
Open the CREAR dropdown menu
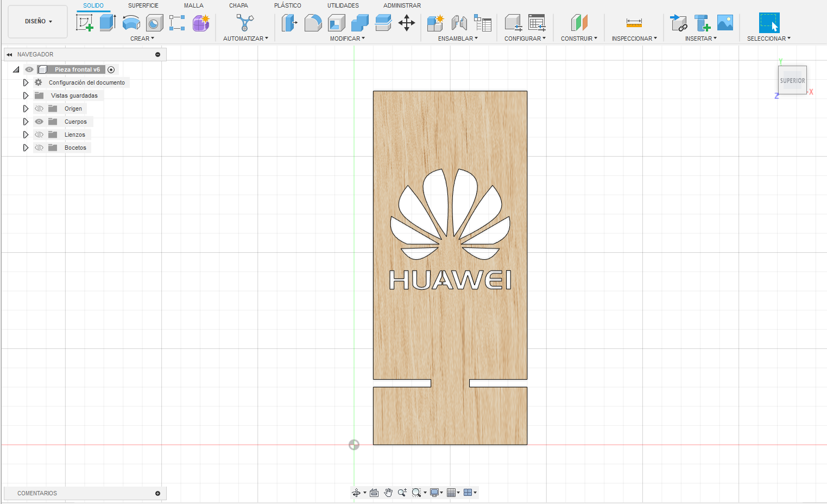tap(142, 39)
